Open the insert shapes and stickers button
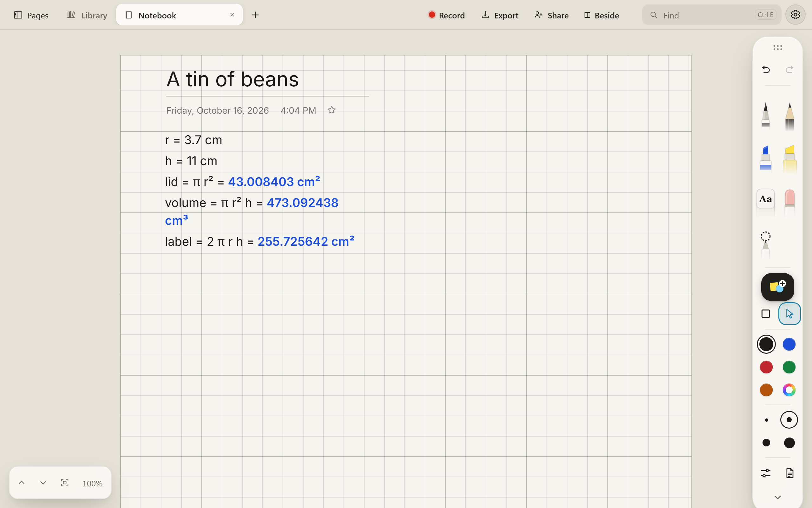The image size is (812, 508). tap(777, 287)
